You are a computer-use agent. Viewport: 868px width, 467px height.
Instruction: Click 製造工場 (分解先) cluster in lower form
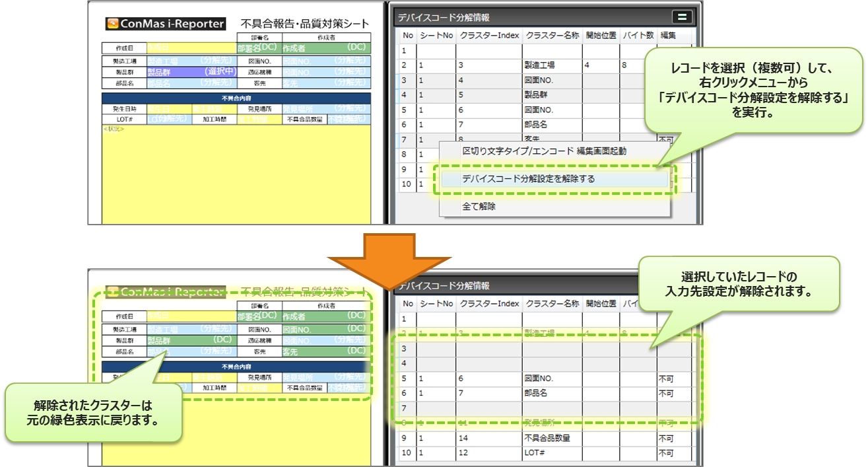[x=191, y=329]
